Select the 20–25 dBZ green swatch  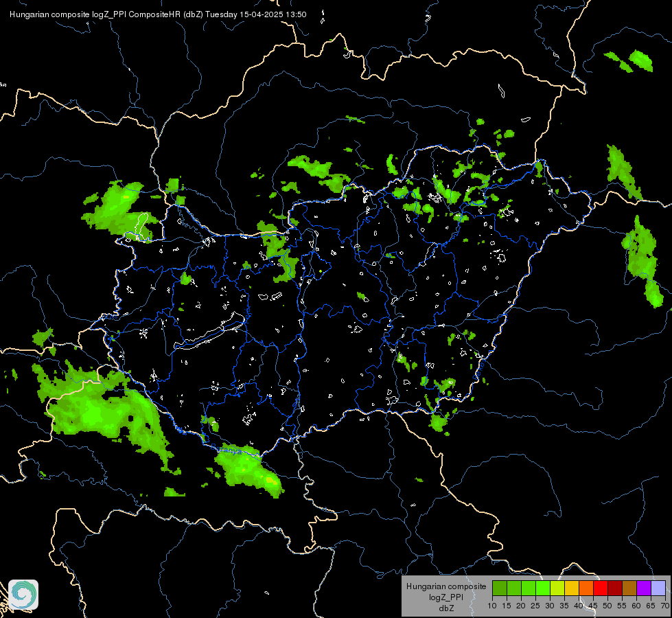(529, 588)
